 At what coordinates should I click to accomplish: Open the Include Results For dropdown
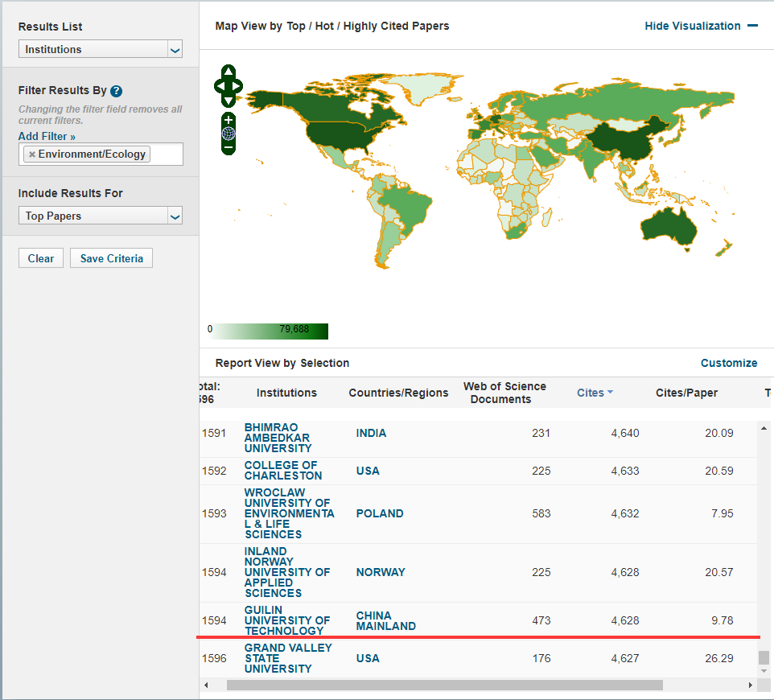pos(101,216)
